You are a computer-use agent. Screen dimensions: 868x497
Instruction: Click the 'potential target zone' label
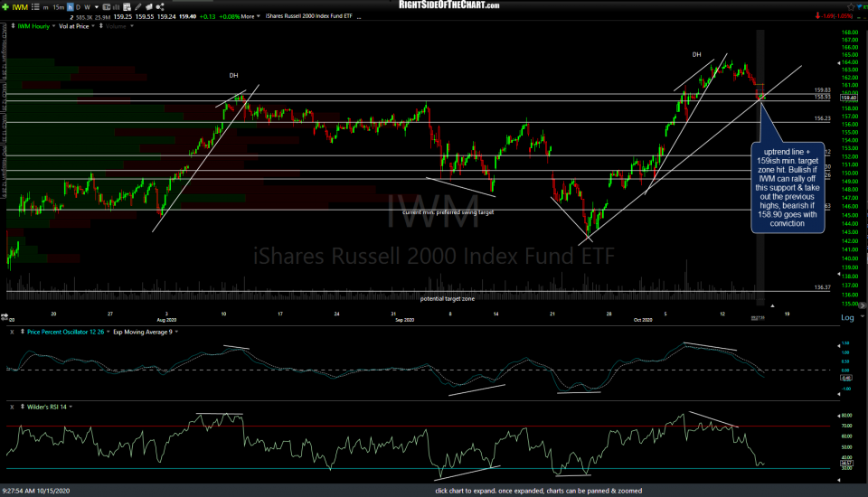click(x=448, y=299)
